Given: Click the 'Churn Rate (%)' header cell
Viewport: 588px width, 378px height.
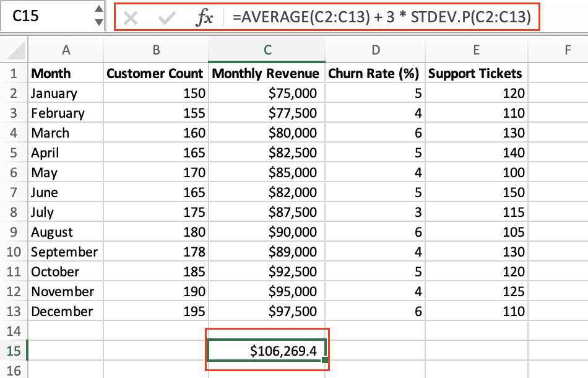Looking at the screenshot, I should 375,73.
